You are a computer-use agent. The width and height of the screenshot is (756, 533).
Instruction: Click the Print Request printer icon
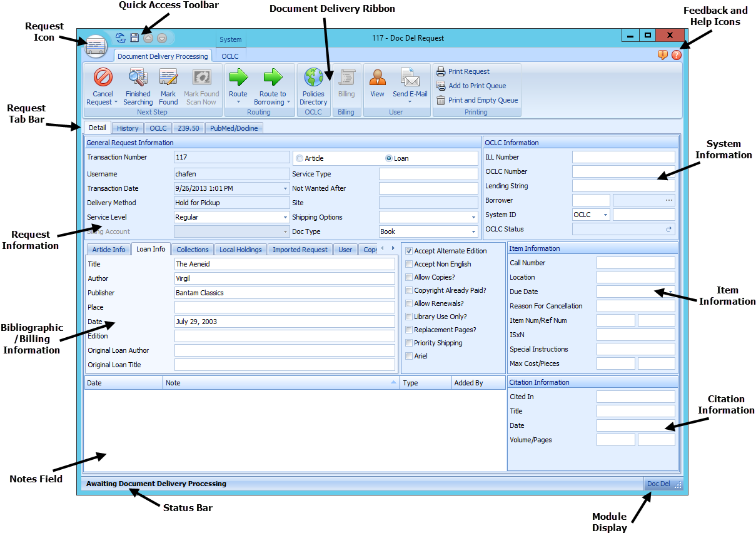441,71
